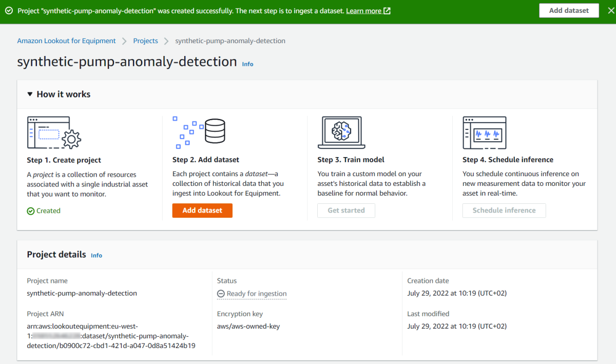This screenshot has width=616, height=364.
Task: Click the synthetic-pump-anomaly-detection breadcrumb text
Action: click(230, 41)
